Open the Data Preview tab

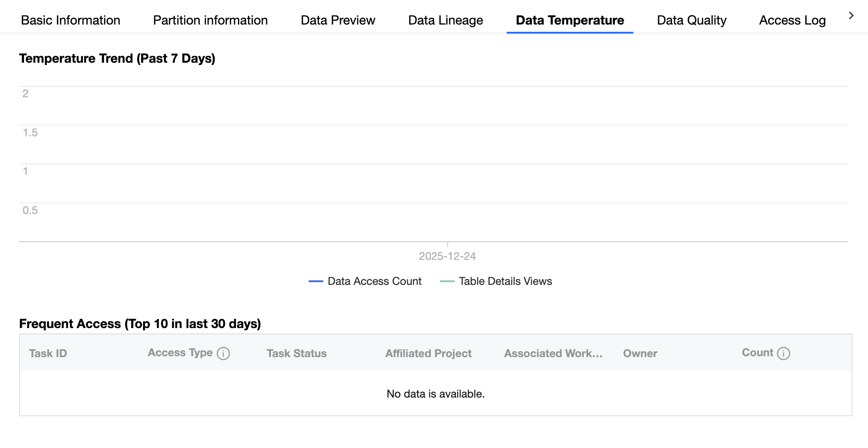point(338,20)
